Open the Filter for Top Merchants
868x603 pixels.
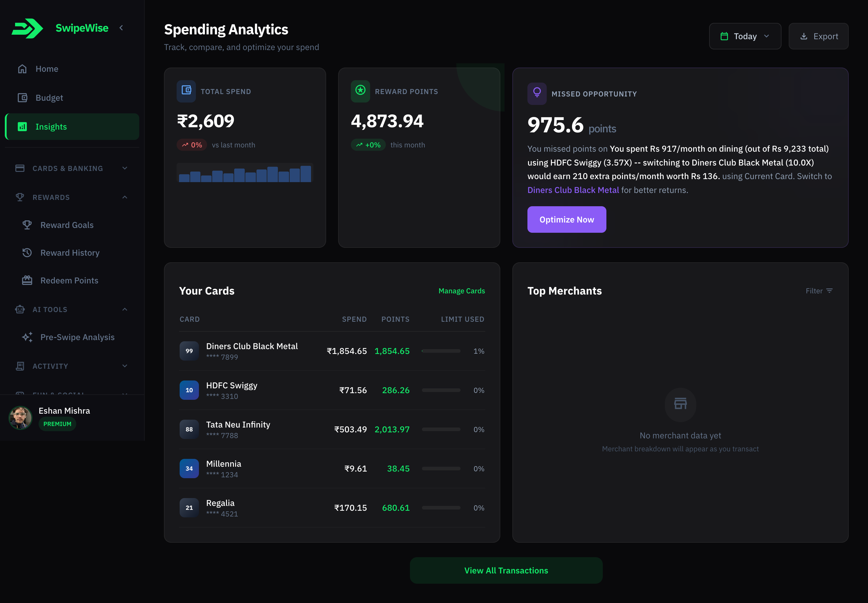coord(819,291)
